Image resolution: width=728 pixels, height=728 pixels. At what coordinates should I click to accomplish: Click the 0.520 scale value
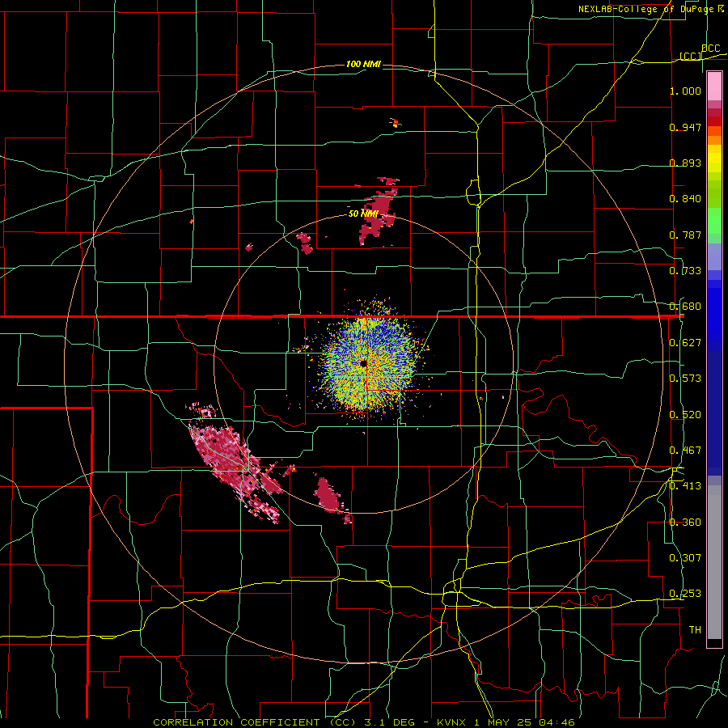(x=685, y=415)
